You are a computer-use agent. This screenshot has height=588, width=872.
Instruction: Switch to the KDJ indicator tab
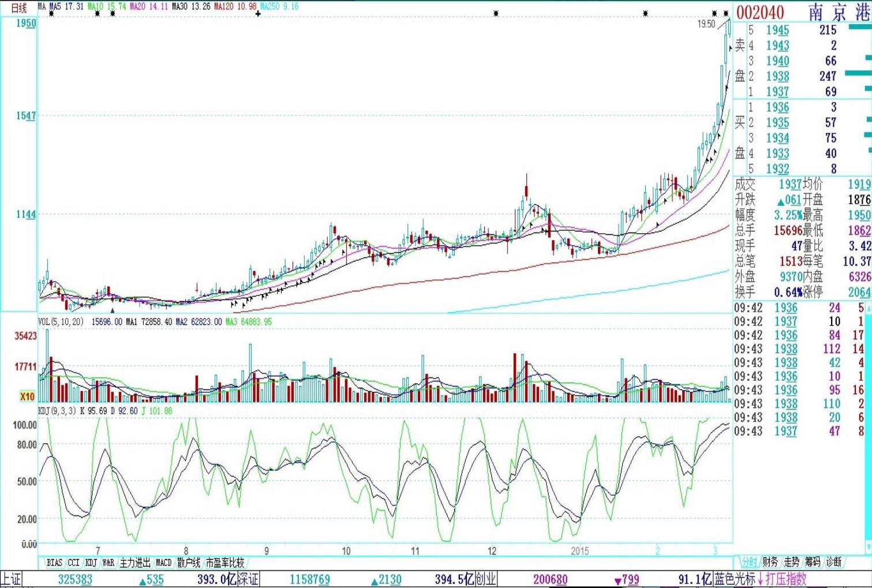[x=91, y=563]
